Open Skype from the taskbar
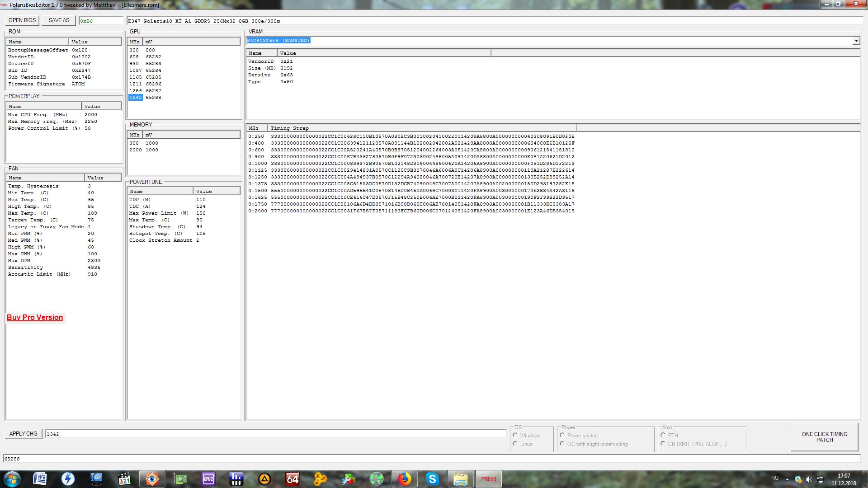The image size is (868, 488). tap(433, 479)
